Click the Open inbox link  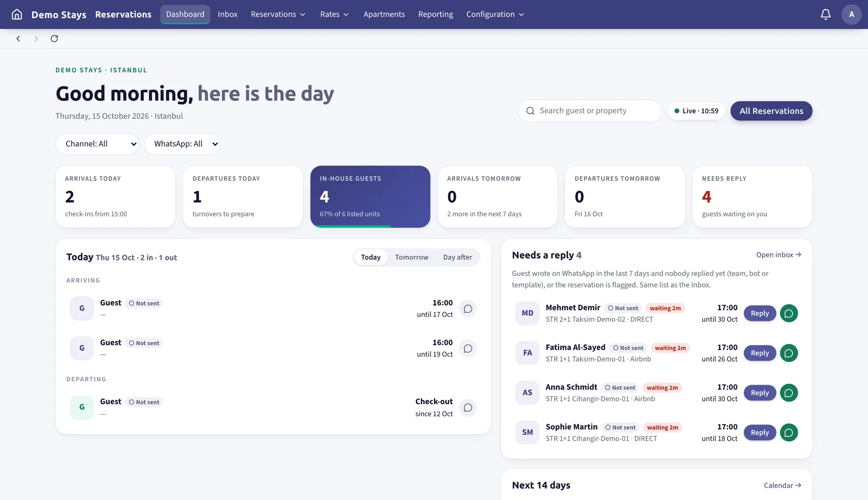779,255
